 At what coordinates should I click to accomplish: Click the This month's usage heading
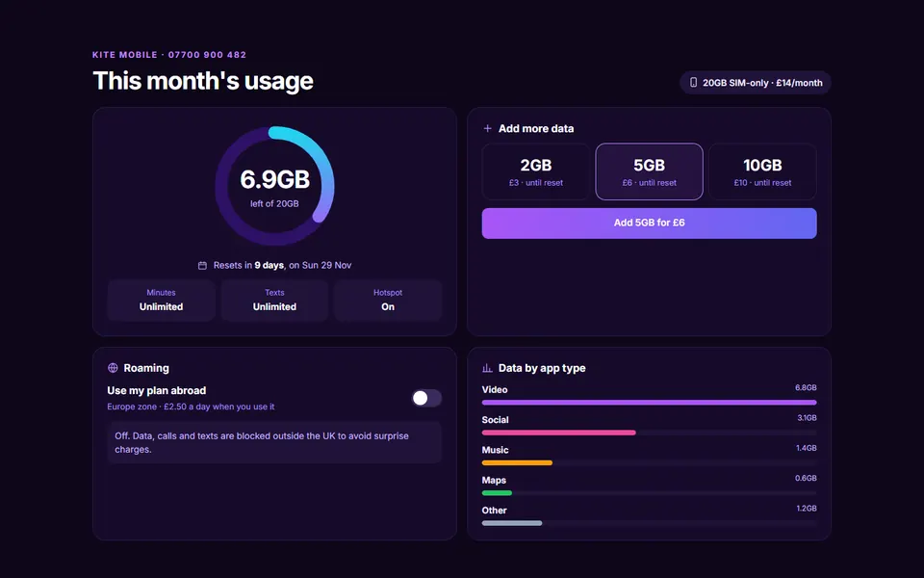[203, 81]
